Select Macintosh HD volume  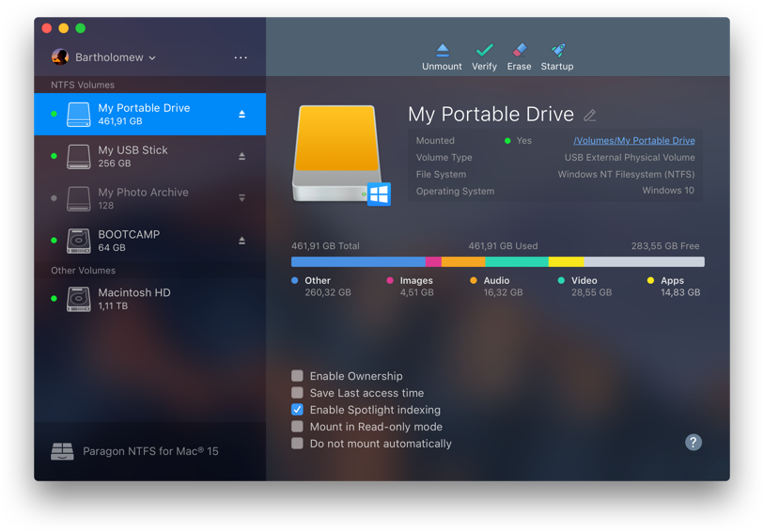pyautogui.click(x=150, y=299)
